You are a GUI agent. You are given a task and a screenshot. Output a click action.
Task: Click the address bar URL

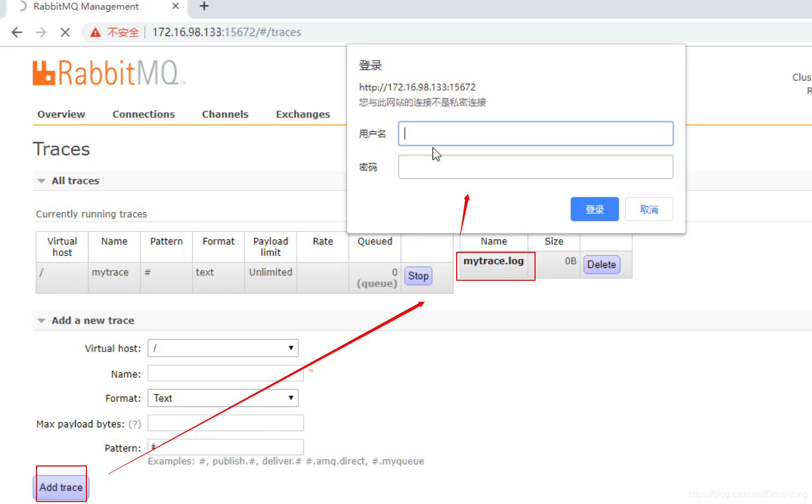(226, 32)
